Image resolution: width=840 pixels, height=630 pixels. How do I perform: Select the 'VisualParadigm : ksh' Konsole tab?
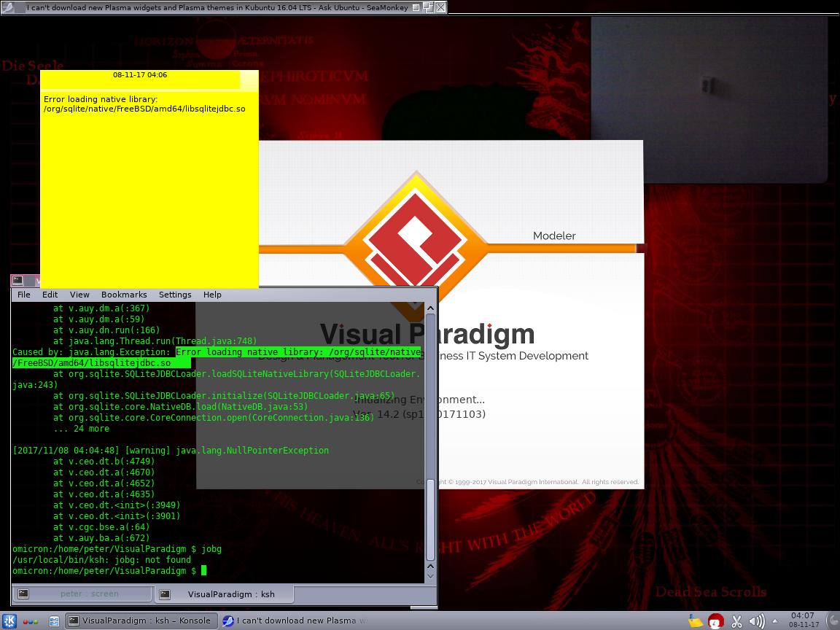click(x=224, y=594)
